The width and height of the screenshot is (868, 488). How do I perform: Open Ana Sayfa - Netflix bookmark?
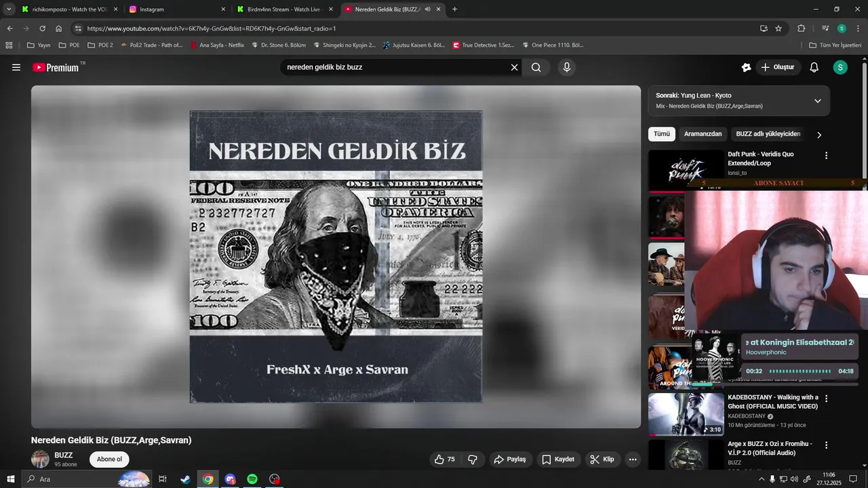point(218,45)
